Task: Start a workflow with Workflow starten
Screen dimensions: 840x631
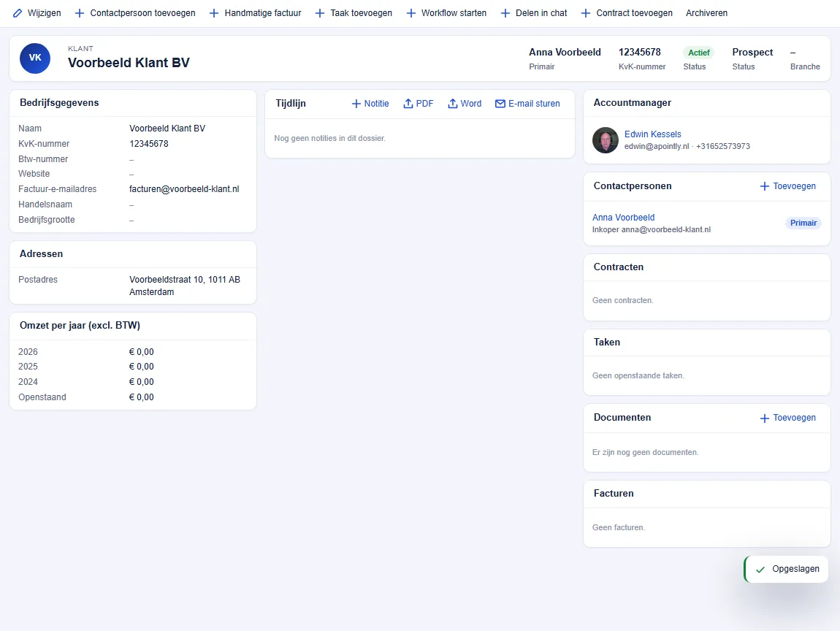Action: (x=454, y=13)
